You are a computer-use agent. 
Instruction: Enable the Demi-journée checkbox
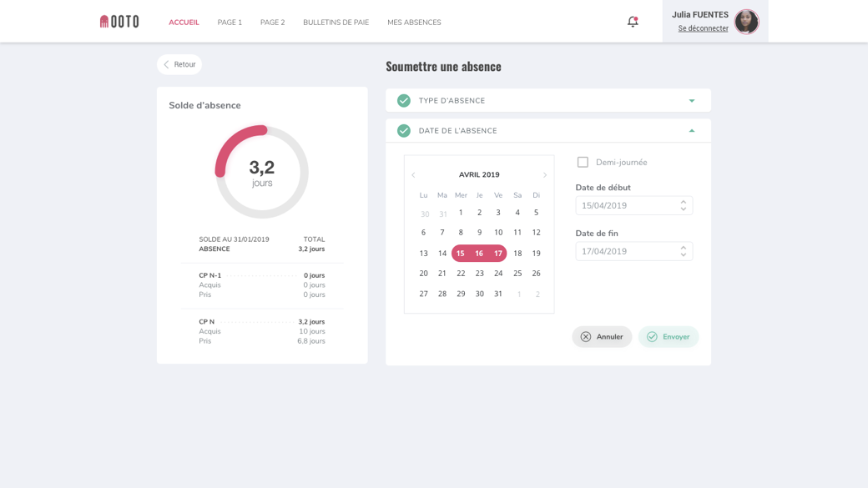pyautogui.click(x=583, y=162)
